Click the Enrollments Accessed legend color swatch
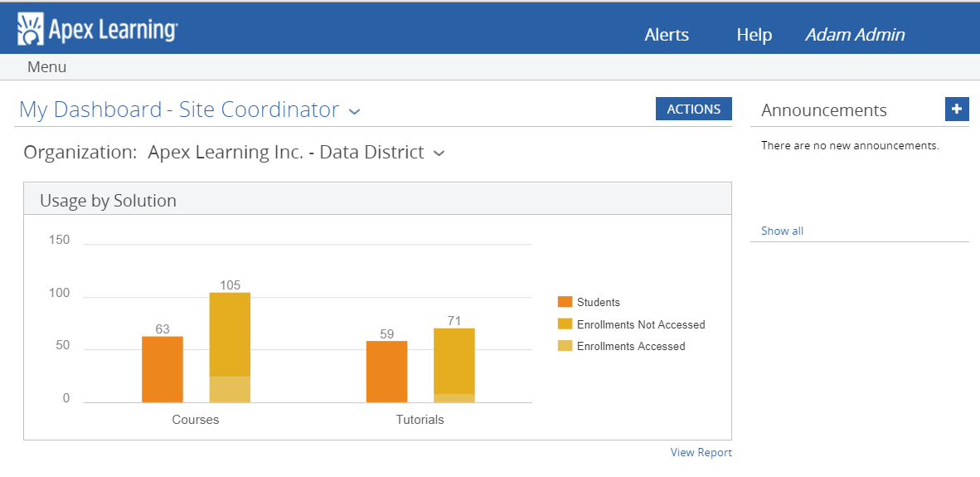 [x=565, y=346]
